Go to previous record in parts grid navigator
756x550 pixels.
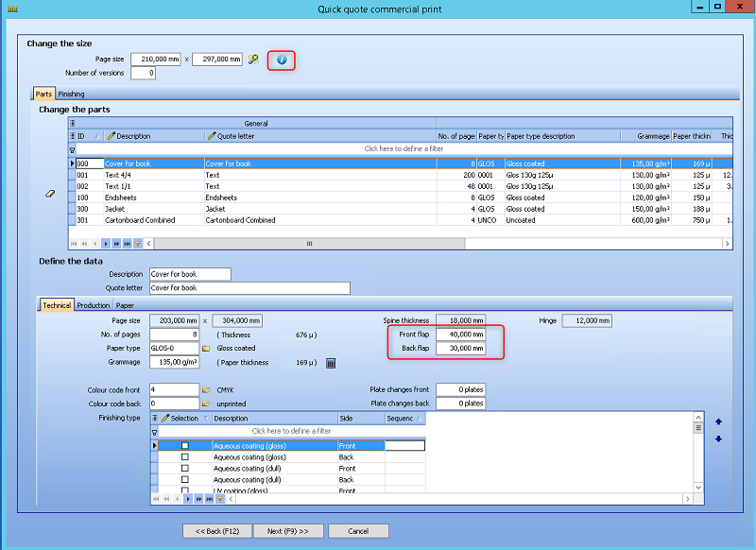(x=95, y=244)
